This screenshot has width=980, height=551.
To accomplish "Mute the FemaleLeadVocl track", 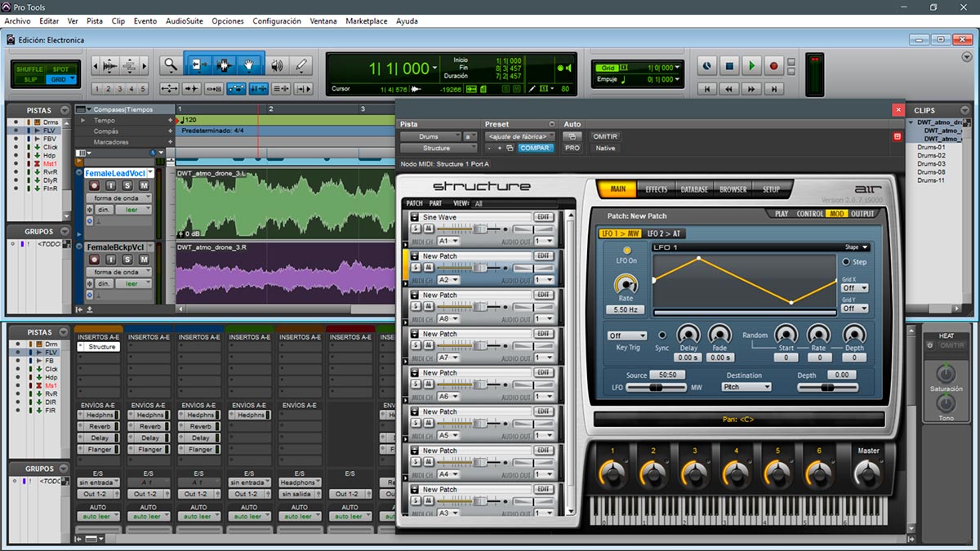I will pyautogui.click(x=144, y=186).
